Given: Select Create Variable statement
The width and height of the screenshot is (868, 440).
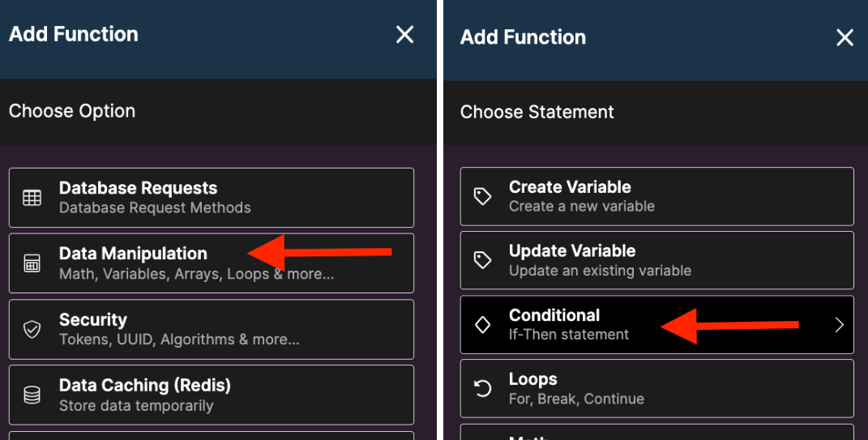Looking at the screenshot, I should (x=657, y=196).
